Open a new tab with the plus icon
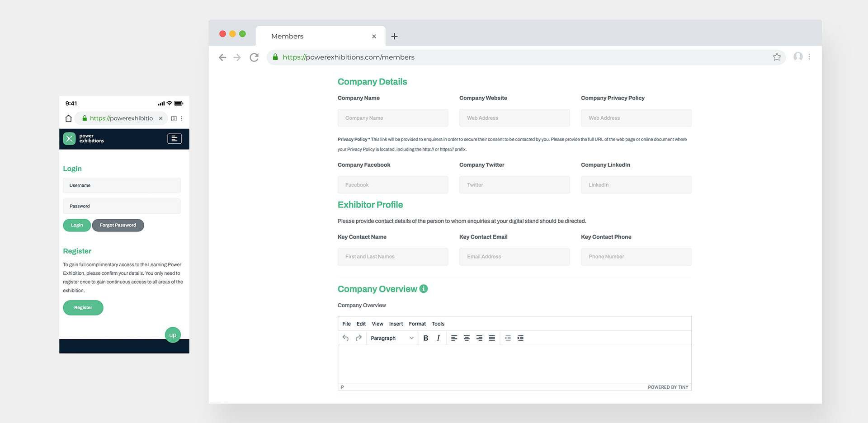This screenshot has width=868, height=423. (x=394, y=36)
